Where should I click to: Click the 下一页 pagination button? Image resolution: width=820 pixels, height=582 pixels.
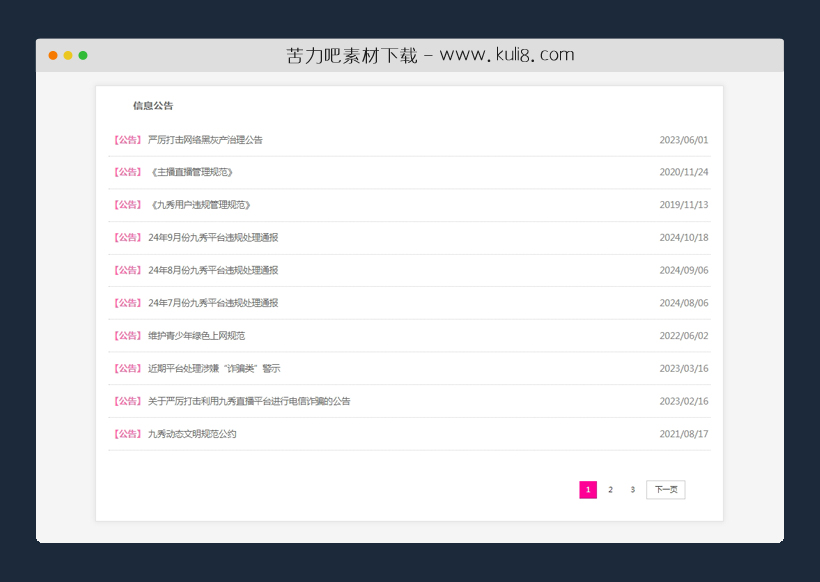pos(666,489)
